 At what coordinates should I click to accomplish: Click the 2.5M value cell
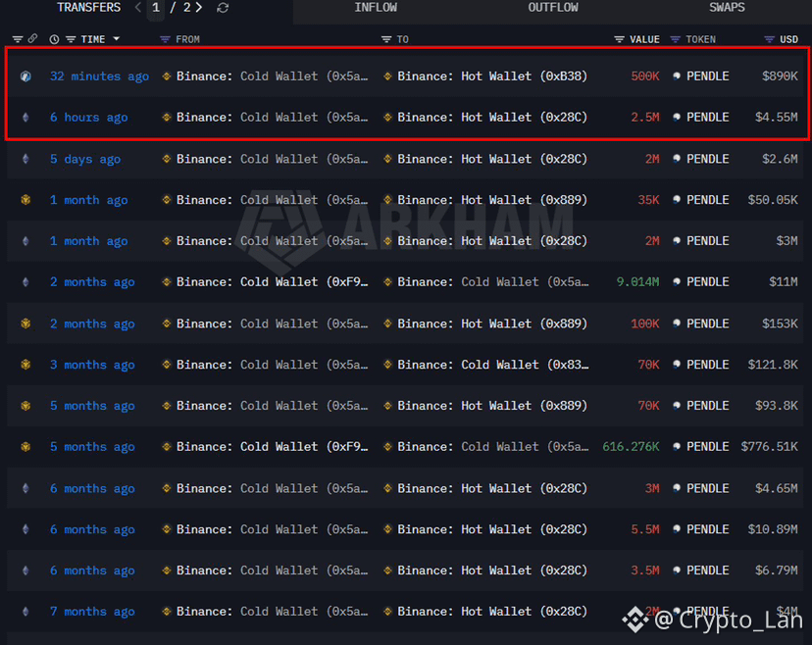[x=644, y=118]
